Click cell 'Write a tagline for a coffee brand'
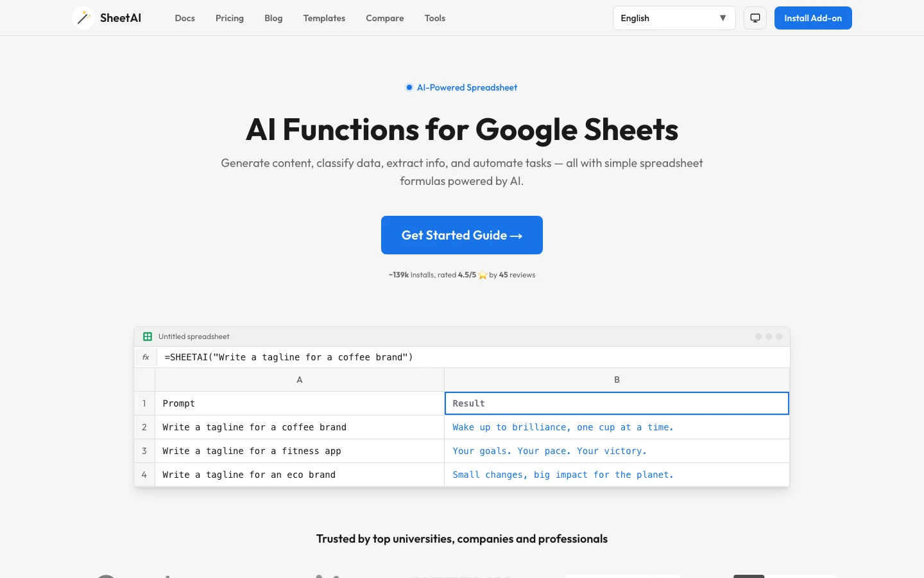 point(300,427)
